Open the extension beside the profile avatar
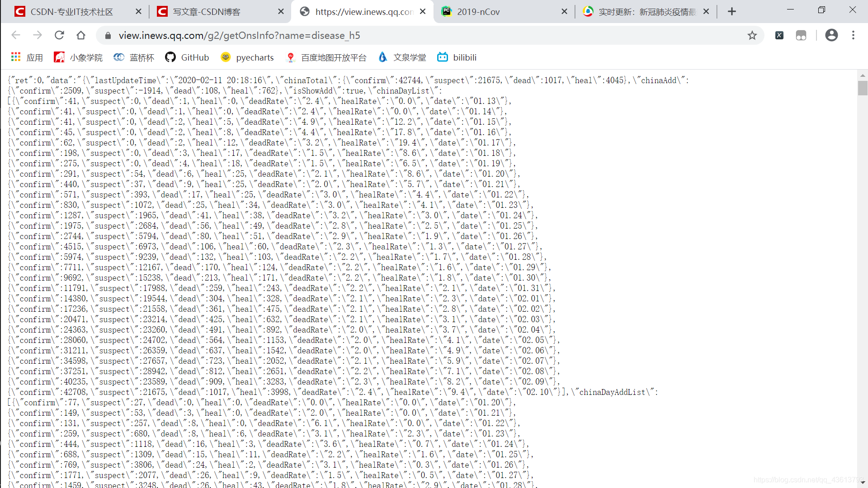 coord(801,35)
